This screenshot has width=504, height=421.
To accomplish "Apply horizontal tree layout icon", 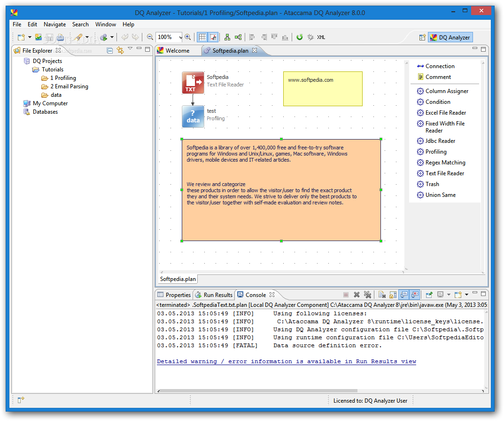I will [x=238, y=37].
